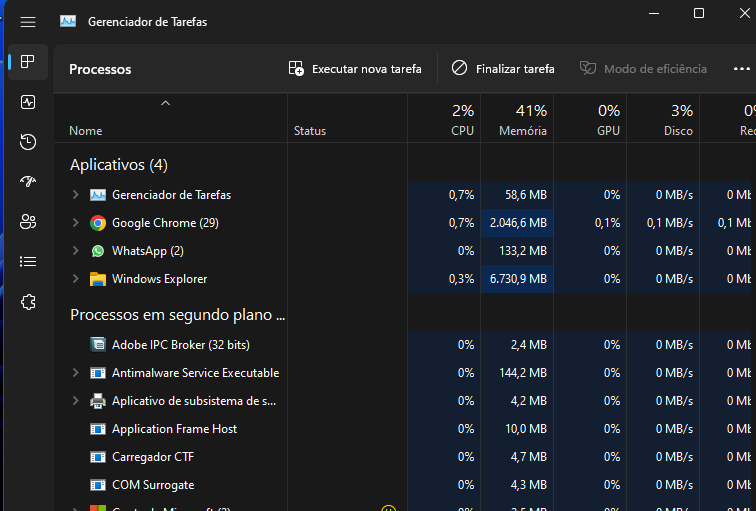This screenshot has height=511, width=756.
Task: Click the Google Chrome process icon
Action: (x=98, y=223)
